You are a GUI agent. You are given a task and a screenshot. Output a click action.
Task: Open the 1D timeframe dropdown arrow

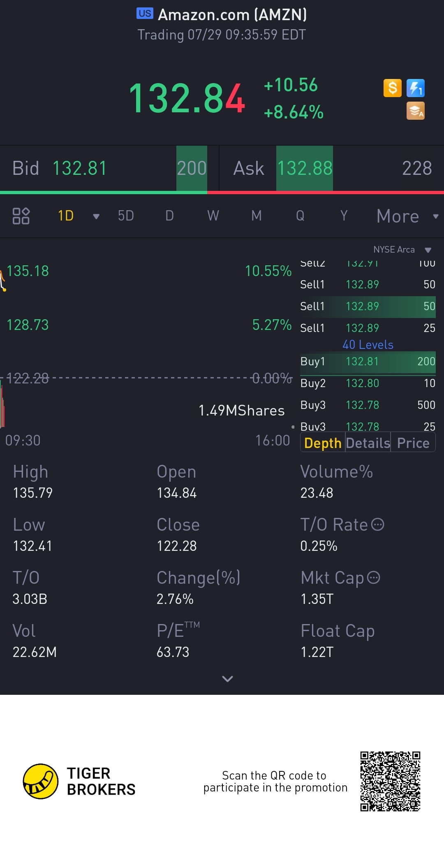pyautogui.click(x=96, y=216)
